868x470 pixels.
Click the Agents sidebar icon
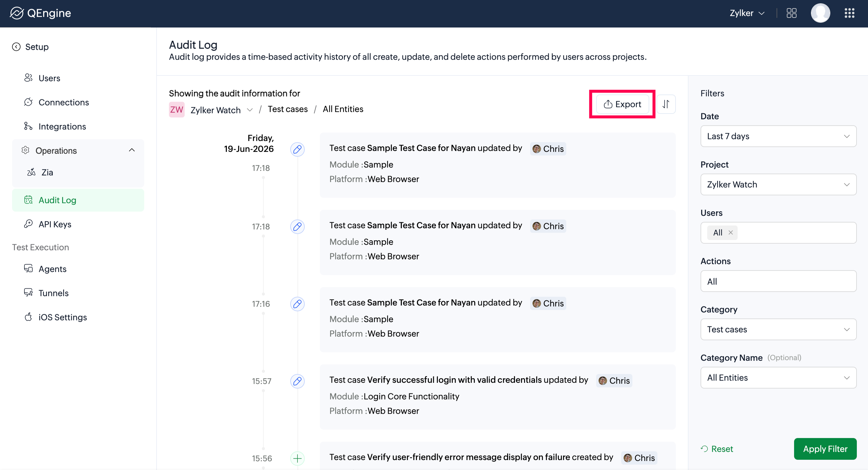28,268
